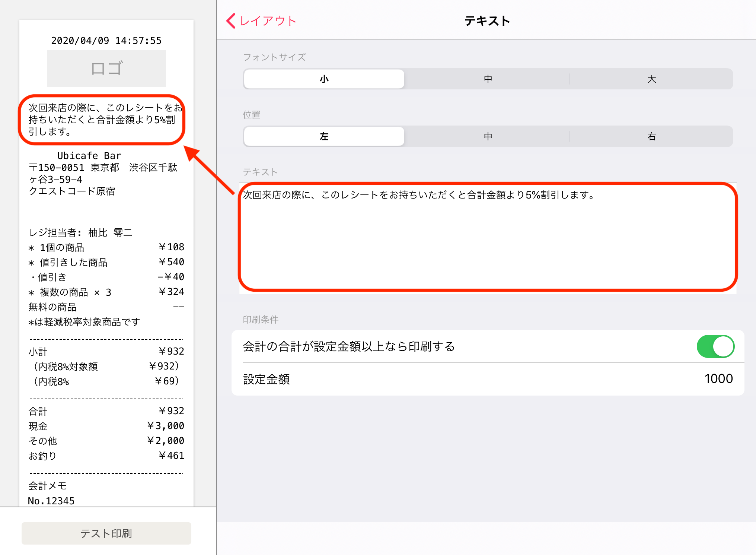Select medium font size 中
Screen dimensions: 756x555
coord(488,79)
